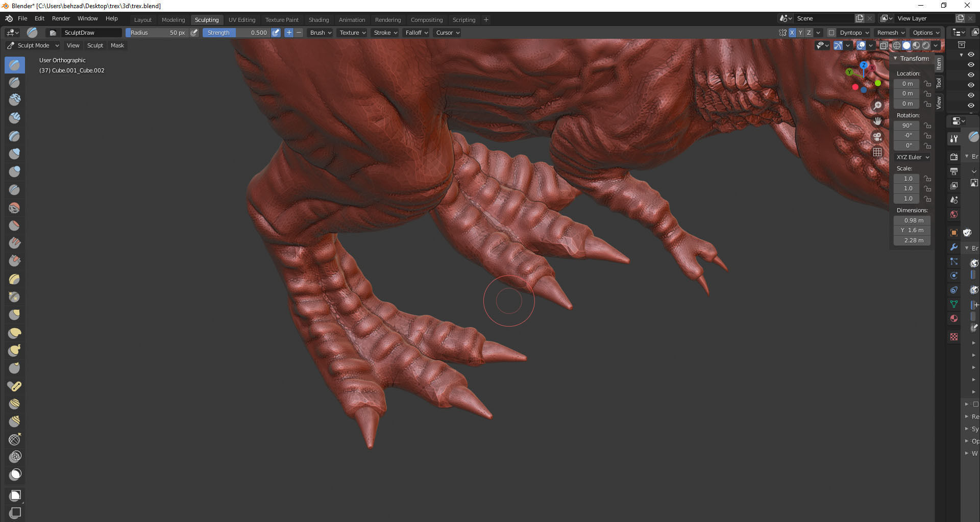Toggle pressure sensitivity for Radius

pyautogui.click(x=194, y=33)
